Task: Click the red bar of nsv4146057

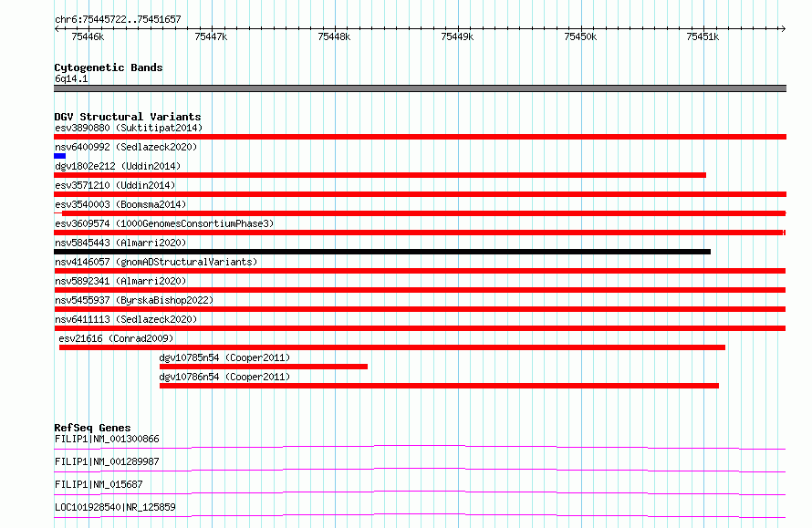Action: coord(420,271)
